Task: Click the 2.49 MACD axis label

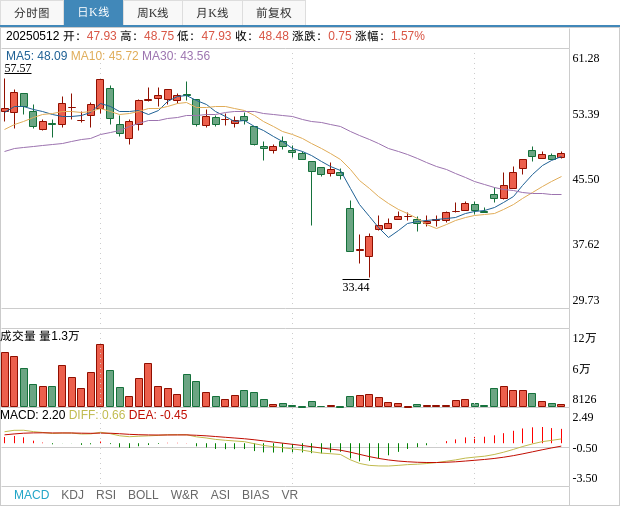Action: coord(583,417)
